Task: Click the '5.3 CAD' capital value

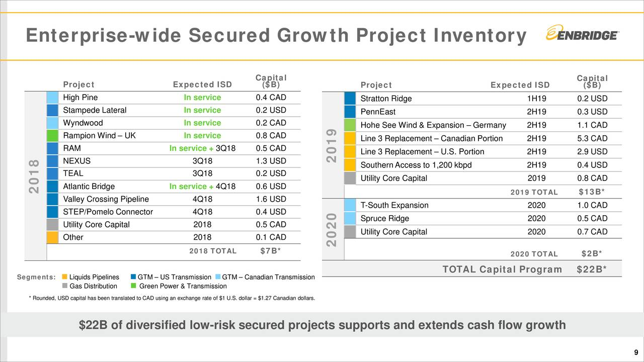Action: pyautogui.click(x=593, y=138)
